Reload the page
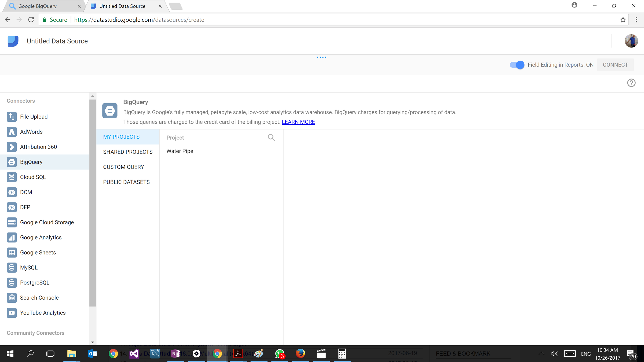This screenshot has height=362, width=644. (31, 20)
